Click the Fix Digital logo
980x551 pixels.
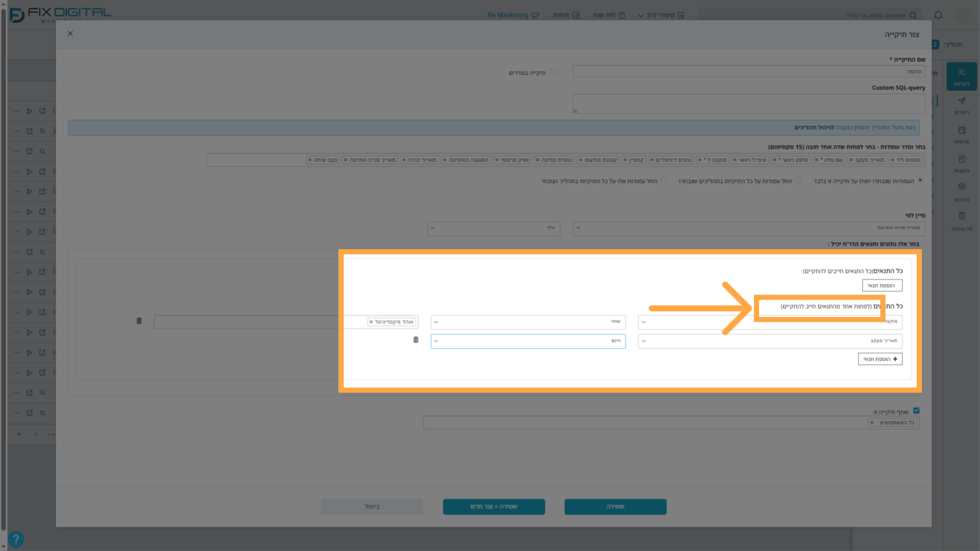click(60, 14)
